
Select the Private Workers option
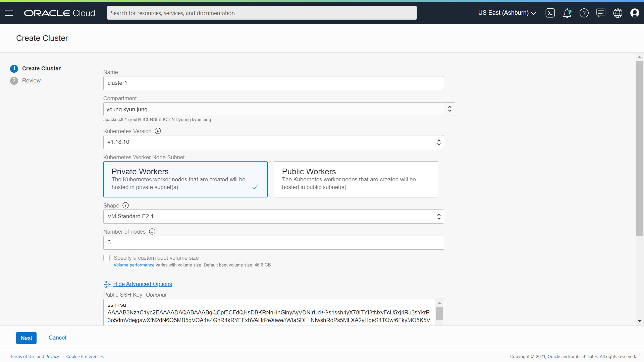click(x=185, y=179)
